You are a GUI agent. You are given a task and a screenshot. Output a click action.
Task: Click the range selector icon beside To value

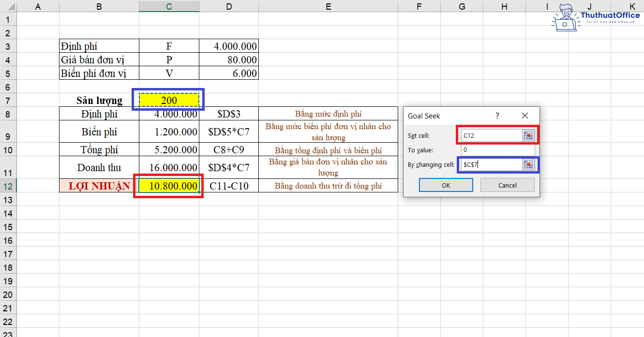(528, 150)
